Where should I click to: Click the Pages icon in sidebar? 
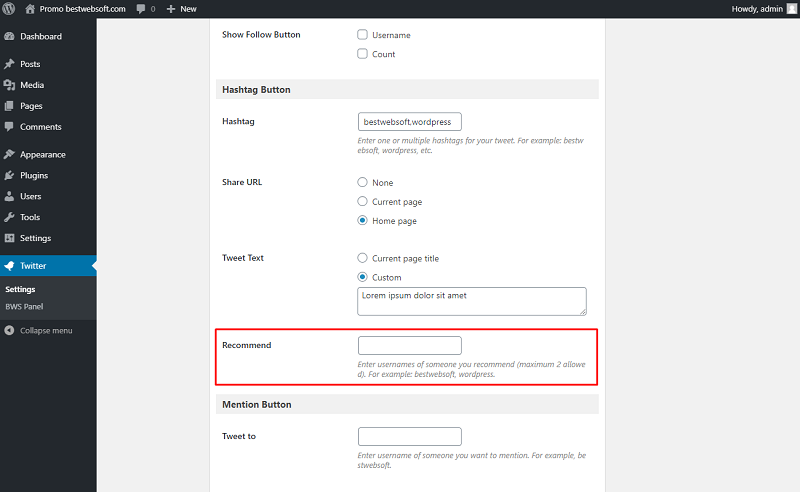tap(9, 106)
